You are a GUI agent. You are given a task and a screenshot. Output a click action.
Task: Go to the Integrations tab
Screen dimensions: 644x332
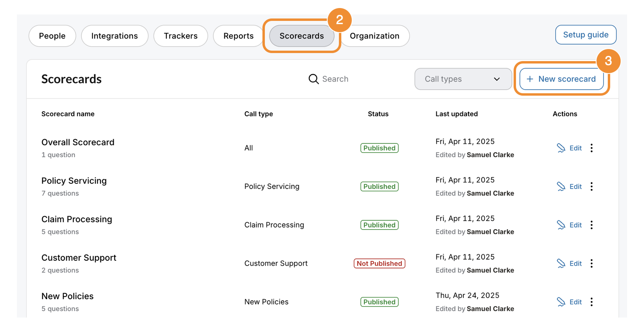pyautogui.click(x=115, y=36)
